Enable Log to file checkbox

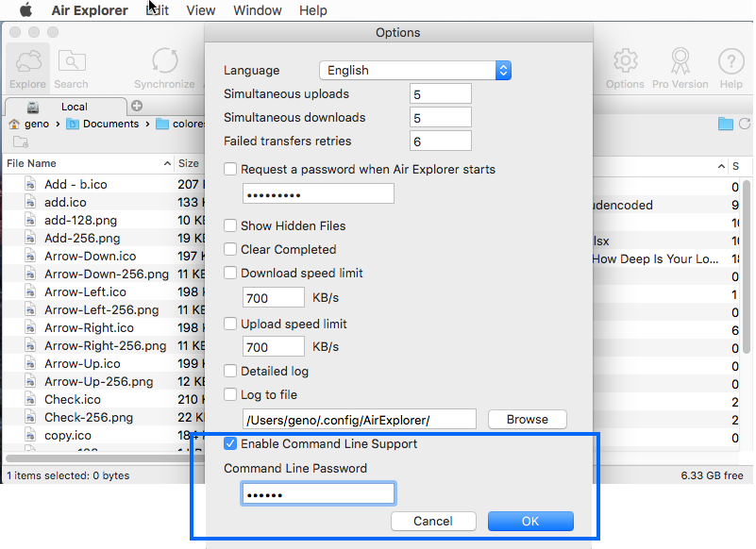[x=230, y=394]
